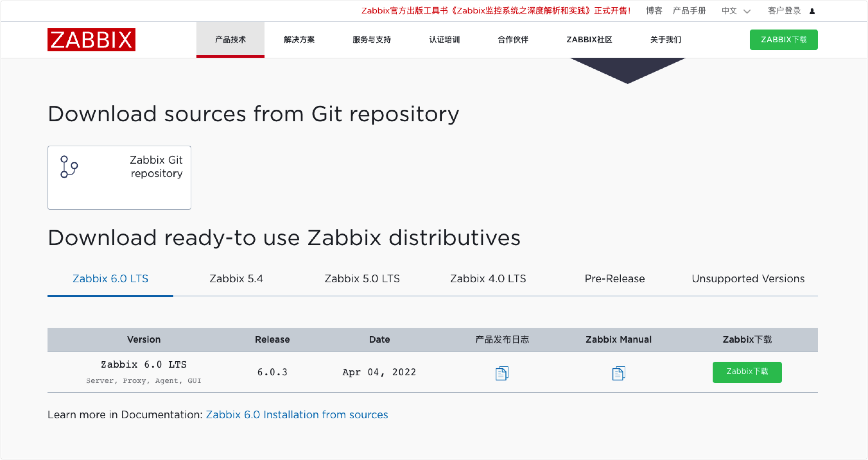Click the Download sources from Git repository heading
This screenshot has height=460, width=868.
coord(253,114)
